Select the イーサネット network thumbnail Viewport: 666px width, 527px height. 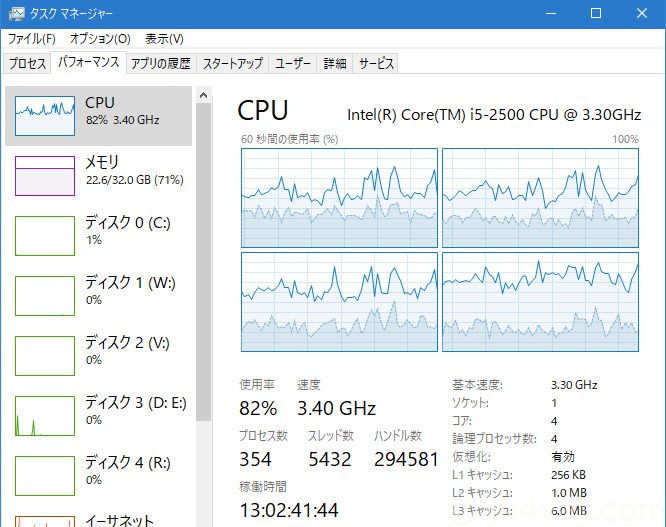coord(45,521)
